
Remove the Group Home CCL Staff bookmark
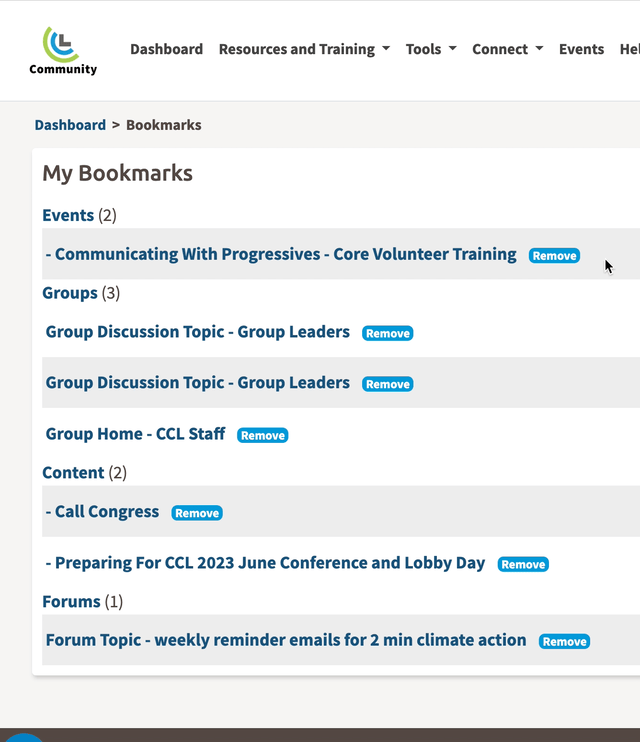263,435
